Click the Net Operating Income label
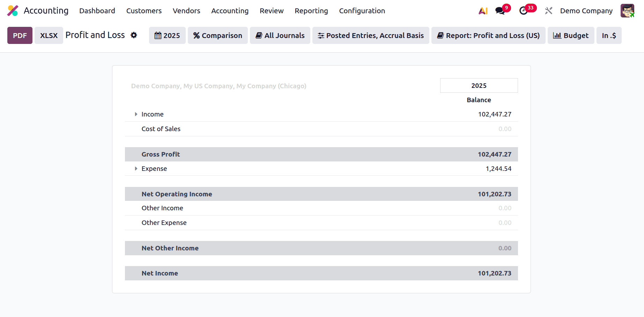The image size is (644, 317). click(177, 194)
